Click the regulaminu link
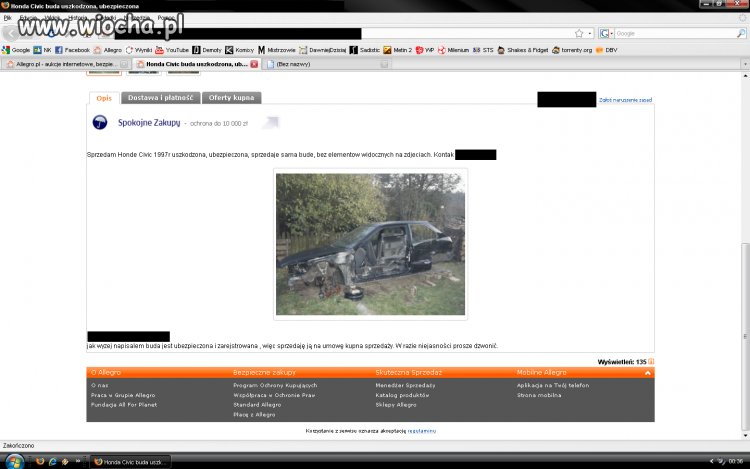750x469 pixels. [x=421, y=431]
